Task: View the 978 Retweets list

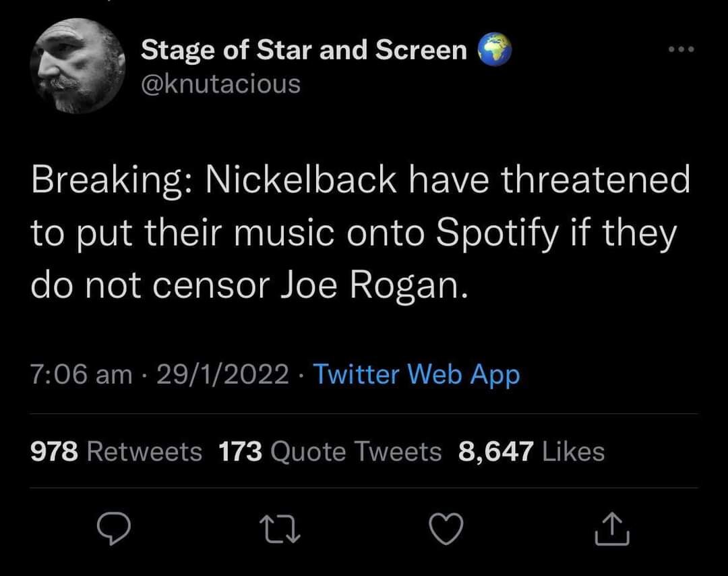Action: (117, 451)
